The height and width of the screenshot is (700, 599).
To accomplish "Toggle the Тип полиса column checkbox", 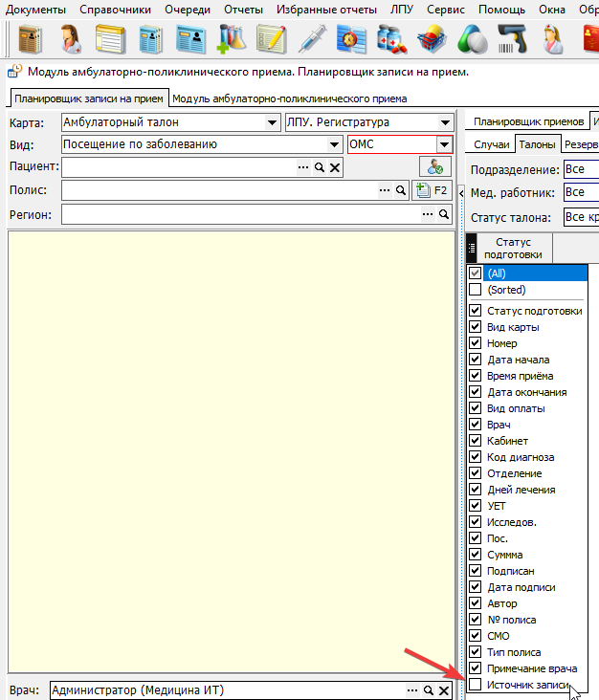I will coord(475,652).
